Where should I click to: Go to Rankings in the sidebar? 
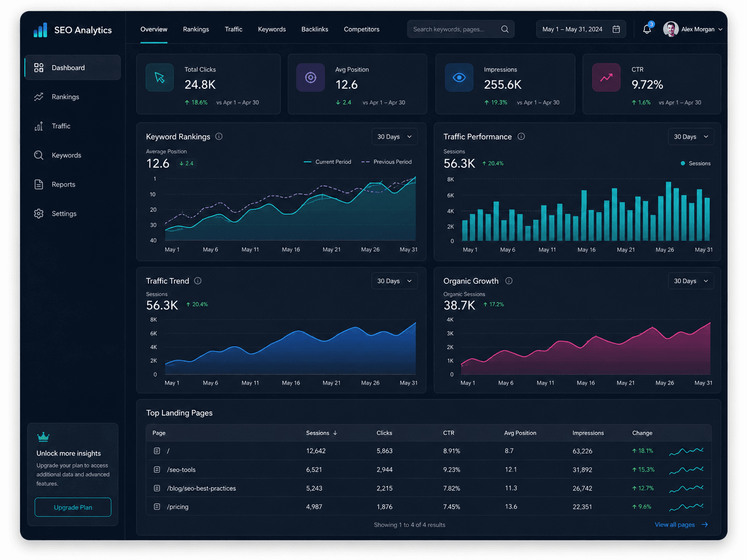coord(73,97)
